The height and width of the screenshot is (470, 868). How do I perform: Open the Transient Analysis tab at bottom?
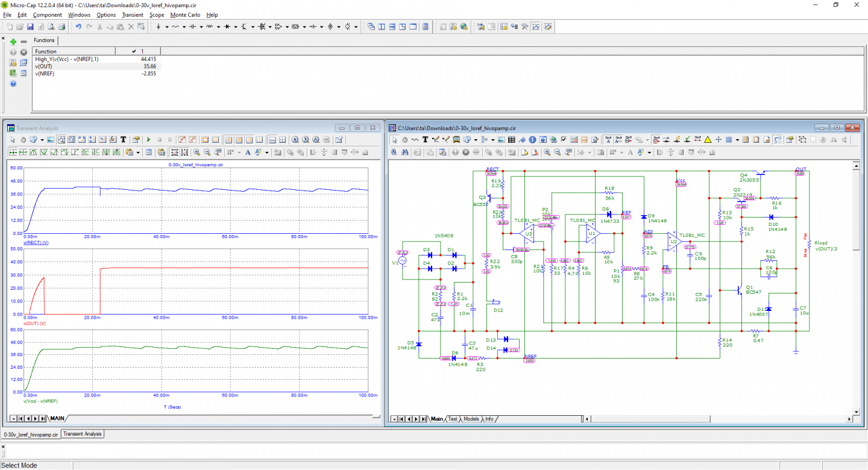click(83, 434)
